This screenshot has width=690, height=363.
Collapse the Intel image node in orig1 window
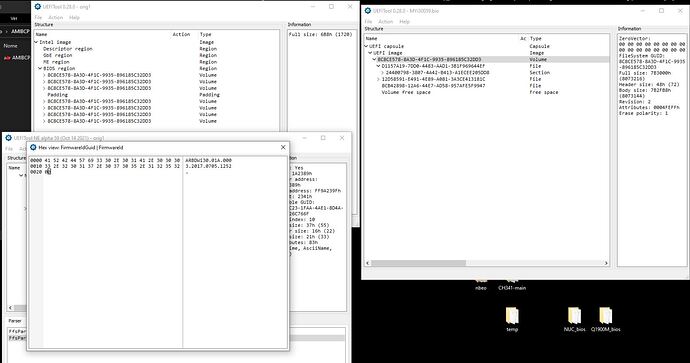(x=37, y=42)
